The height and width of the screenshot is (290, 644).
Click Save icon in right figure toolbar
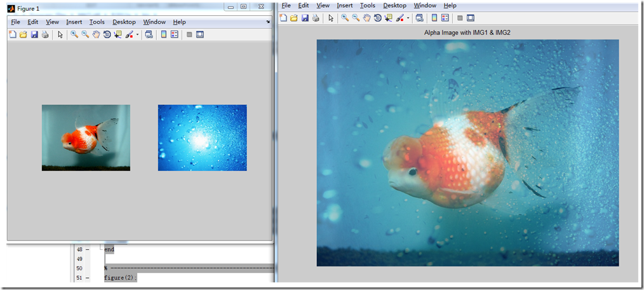coord(305,18)
